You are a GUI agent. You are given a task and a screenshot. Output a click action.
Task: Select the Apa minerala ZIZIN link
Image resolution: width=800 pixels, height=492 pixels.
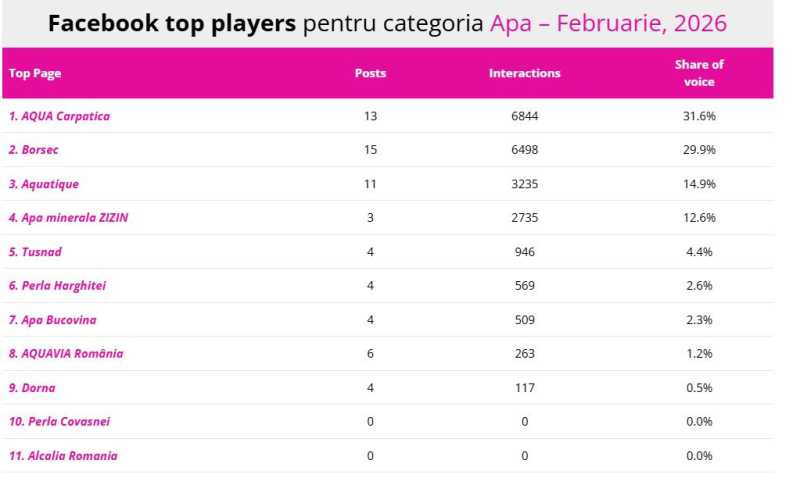[68, 218]
